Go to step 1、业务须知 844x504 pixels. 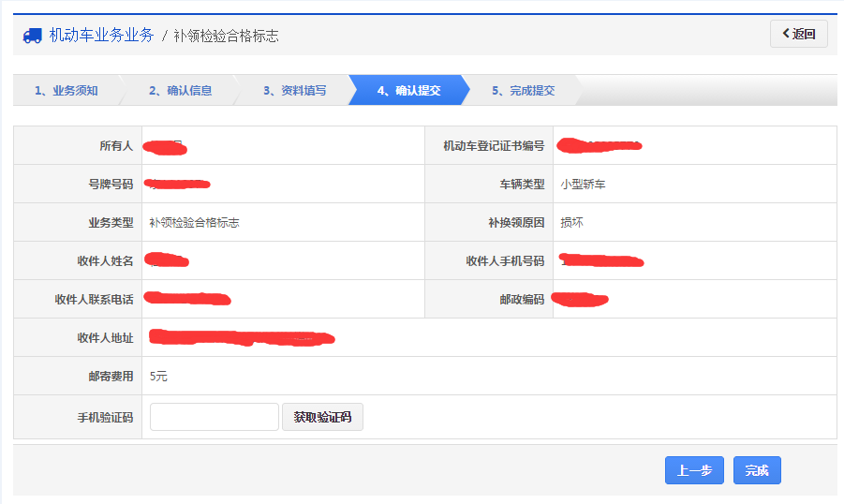pyautogui.click(x=66, y=91)
